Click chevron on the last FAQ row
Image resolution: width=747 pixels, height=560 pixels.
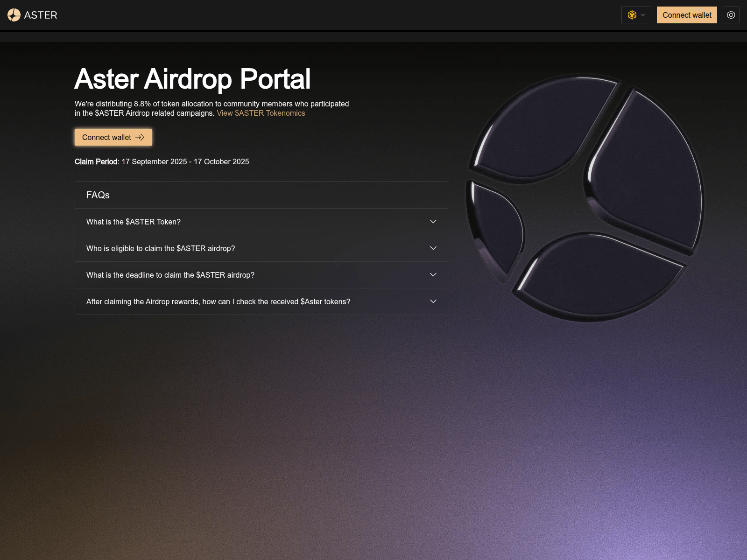point(433,301)
